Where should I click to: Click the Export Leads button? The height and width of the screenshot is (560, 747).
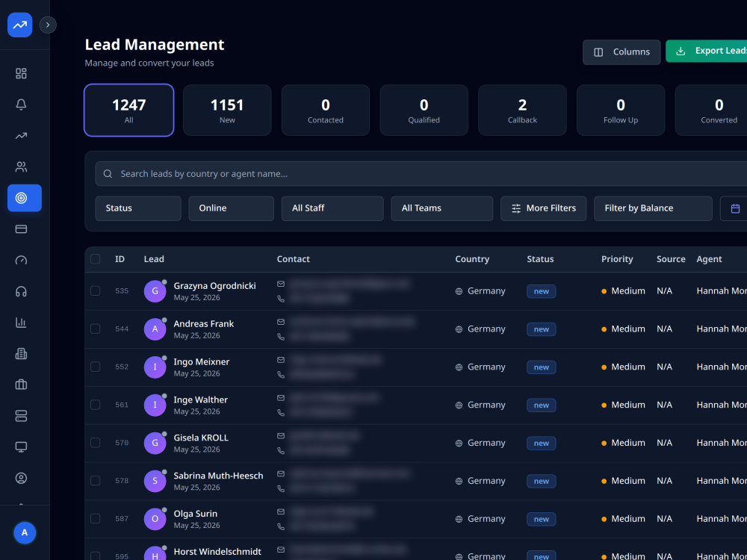707,51
